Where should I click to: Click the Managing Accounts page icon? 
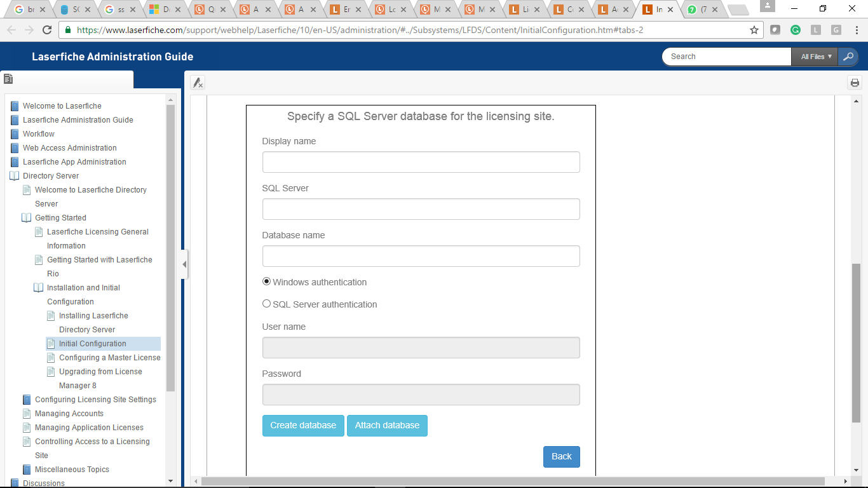[27, 414]
